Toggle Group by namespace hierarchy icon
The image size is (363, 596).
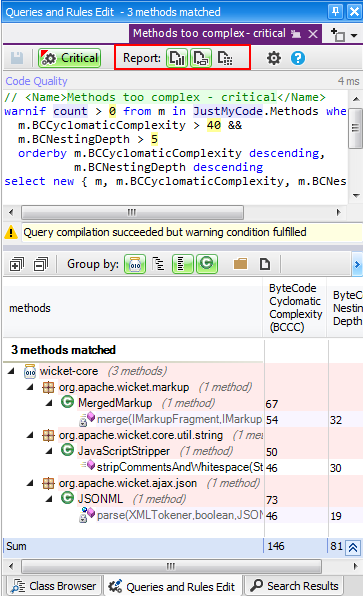pyautogui.click(x=158, y=264)
